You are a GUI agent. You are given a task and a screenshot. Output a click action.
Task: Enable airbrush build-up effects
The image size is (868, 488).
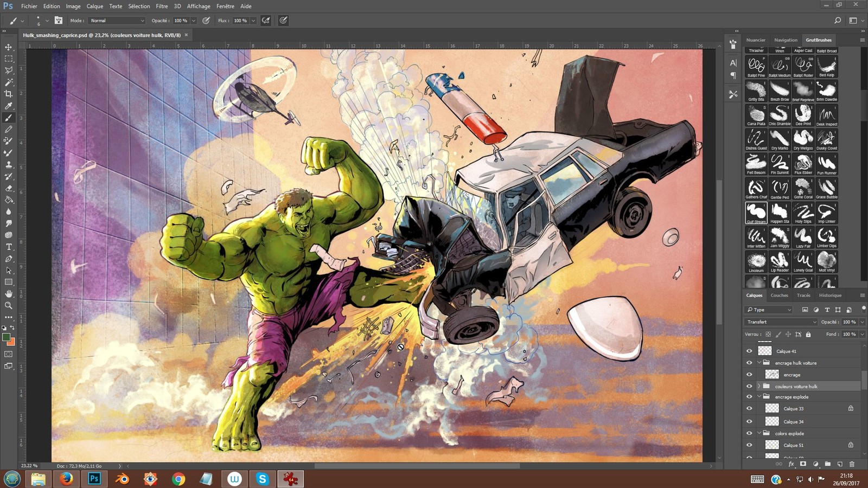[266, 21]
